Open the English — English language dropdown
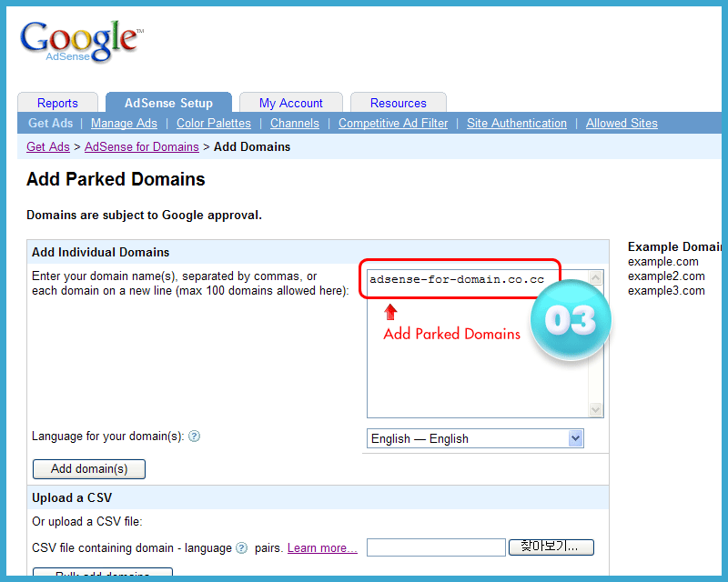The image size is (728, 582). 475,438
